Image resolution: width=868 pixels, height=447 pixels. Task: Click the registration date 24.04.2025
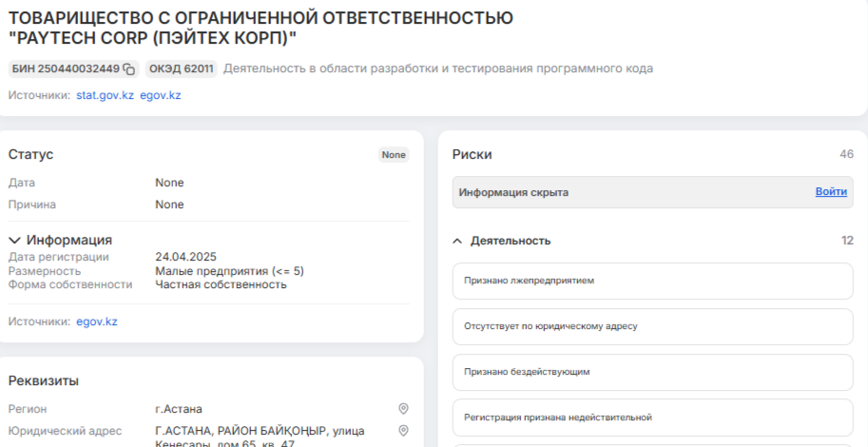pos(186,257)
